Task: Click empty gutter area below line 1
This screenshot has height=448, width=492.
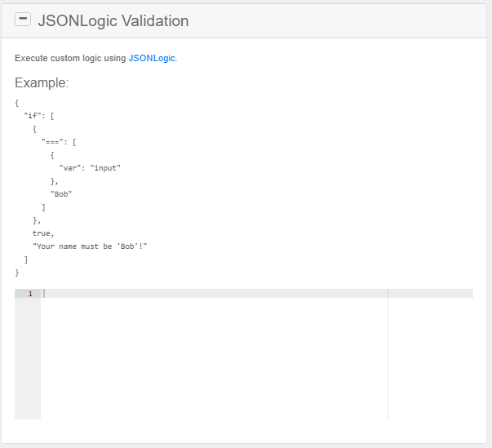Action: point(28,359)
